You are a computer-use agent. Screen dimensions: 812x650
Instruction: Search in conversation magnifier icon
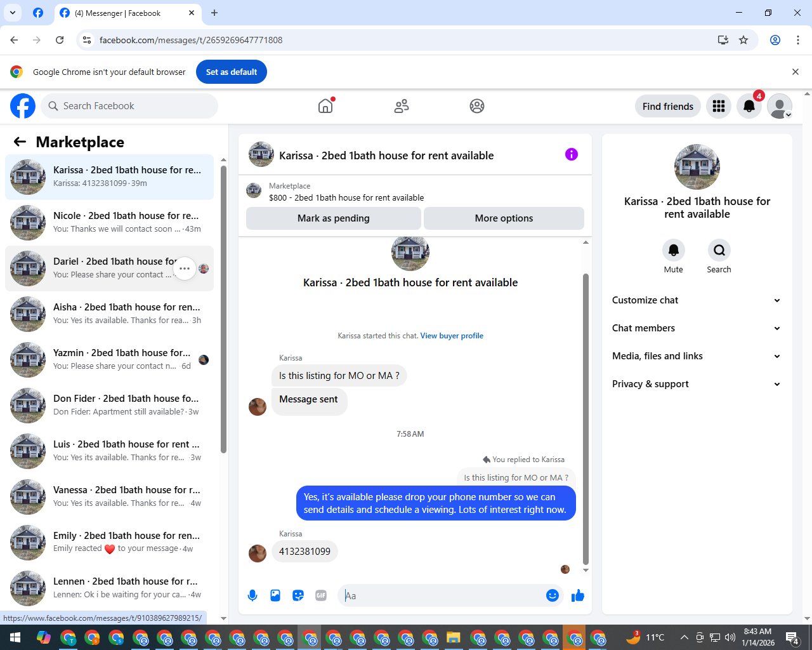click(719, 250)
